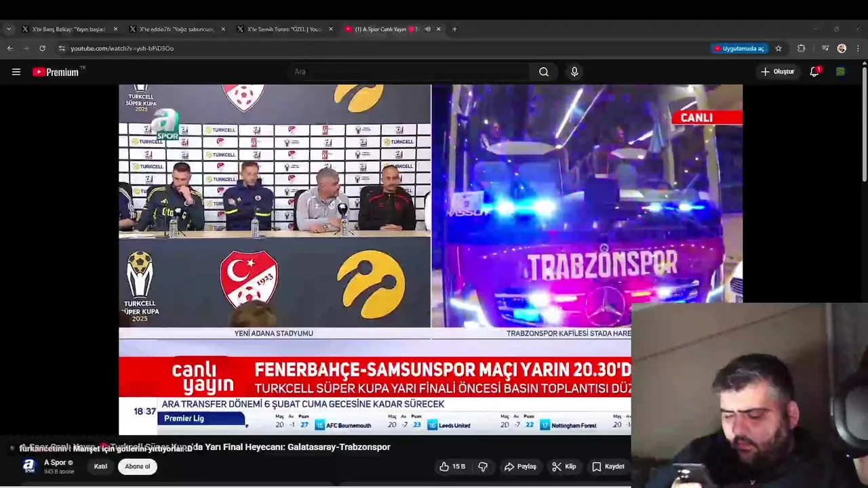Close the 'X'te eddie76' tab
868x488 pixels.
click(223, 29)
